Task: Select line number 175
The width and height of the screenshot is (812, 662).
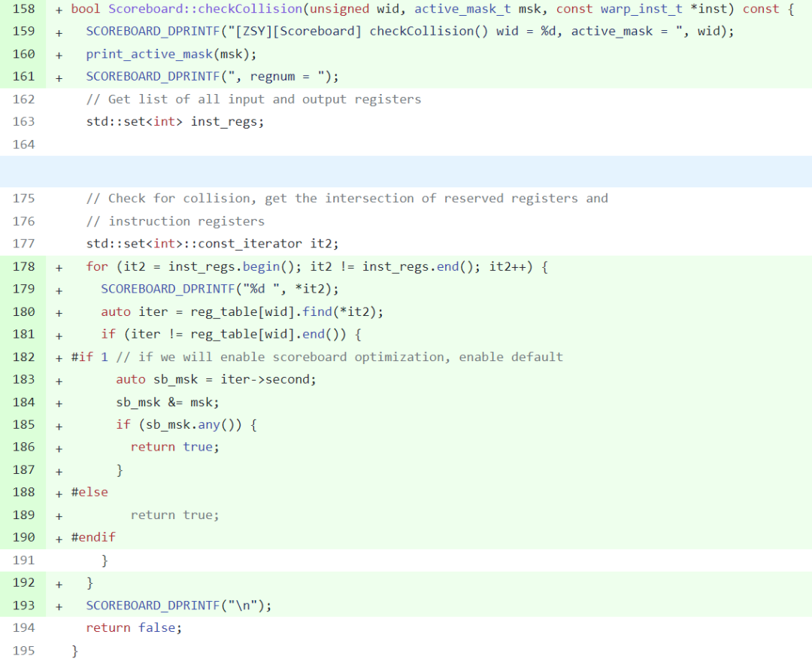Action: [24, 199]
